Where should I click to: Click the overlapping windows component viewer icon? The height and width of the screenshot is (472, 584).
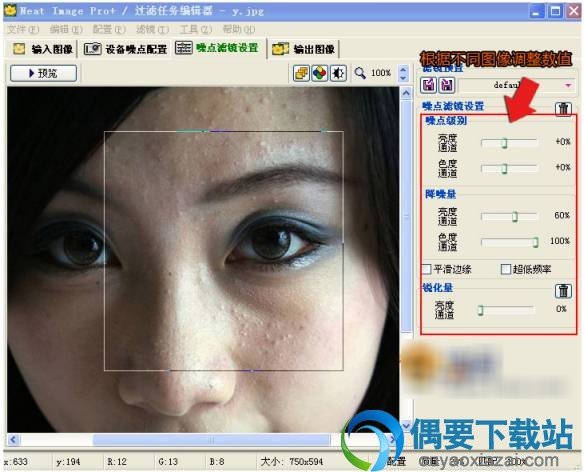coord(301,73)
